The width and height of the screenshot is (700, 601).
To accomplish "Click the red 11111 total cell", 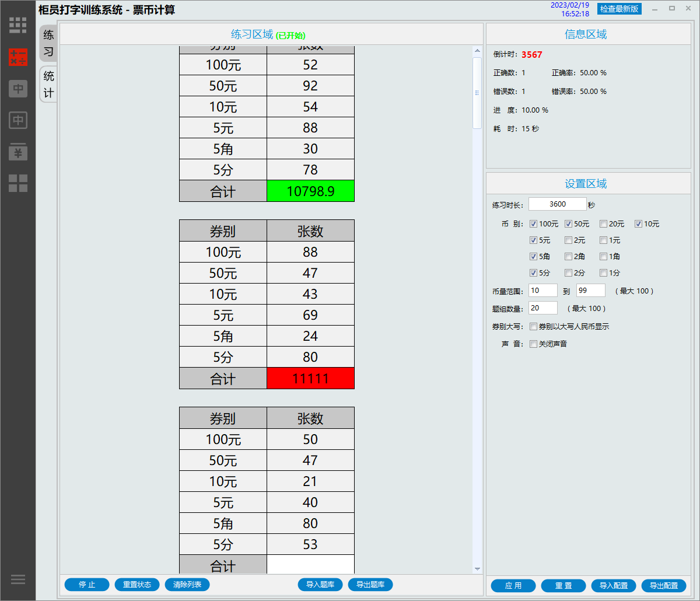I will (x=310, y=378).
